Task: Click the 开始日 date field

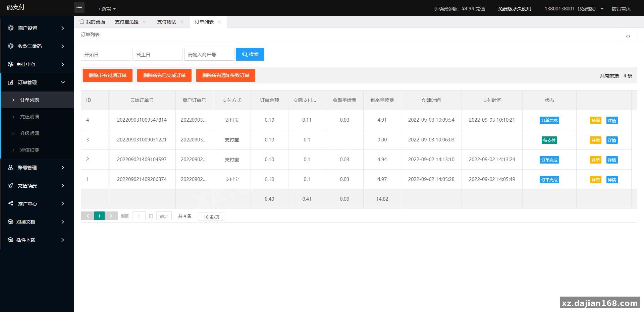Action: tap(106, 54)
